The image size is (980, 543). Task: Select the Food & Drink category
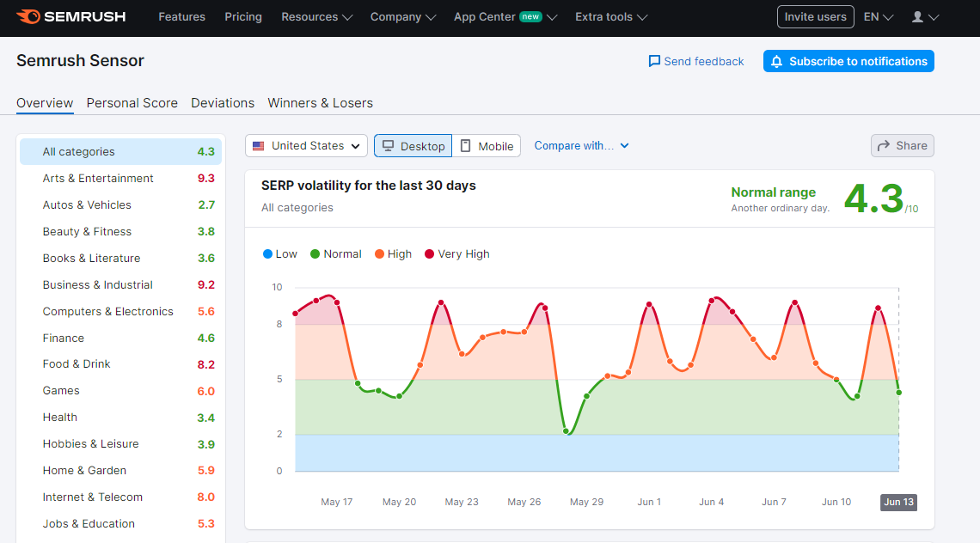[x=120, y=364]
